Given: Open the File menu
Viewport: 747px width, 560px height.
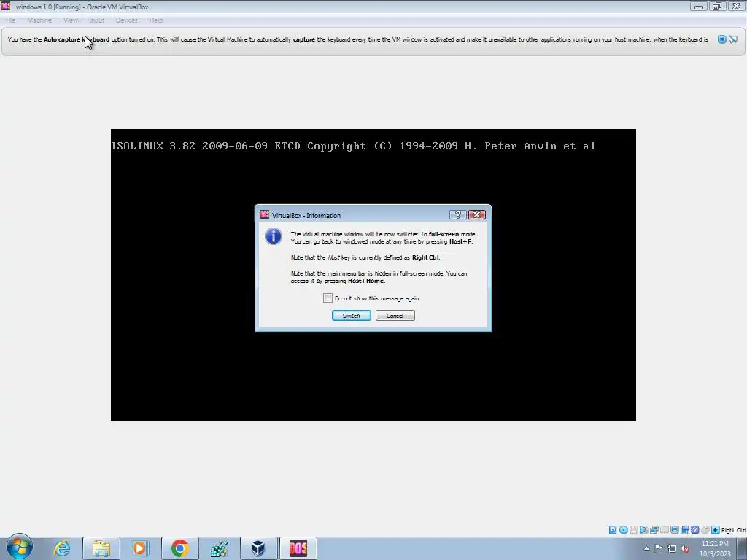Looking at the screenshot, I should (10, 20).
